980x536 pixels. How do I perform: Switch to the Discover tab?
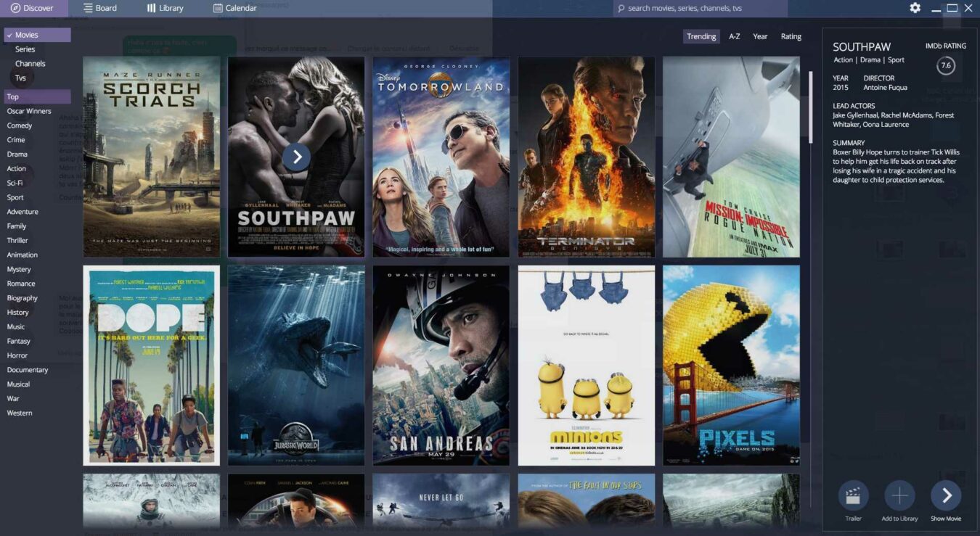coord(34,9)
